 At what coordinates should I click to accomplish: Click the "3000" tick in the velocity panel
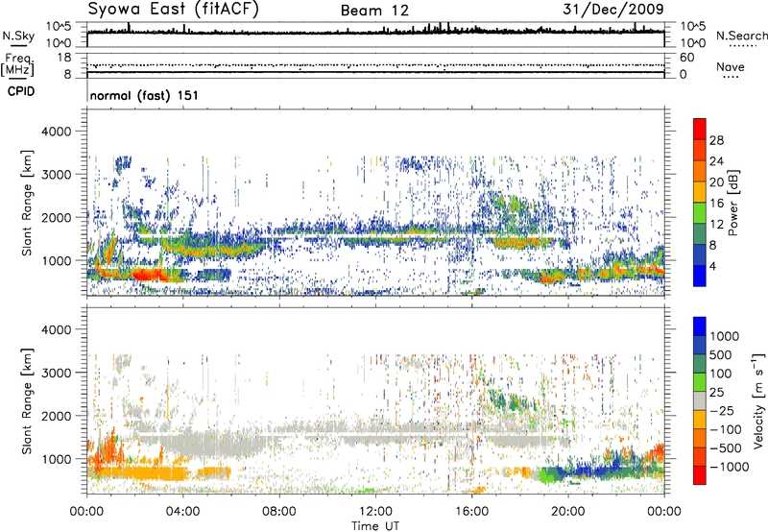click(x=56, y=373)
